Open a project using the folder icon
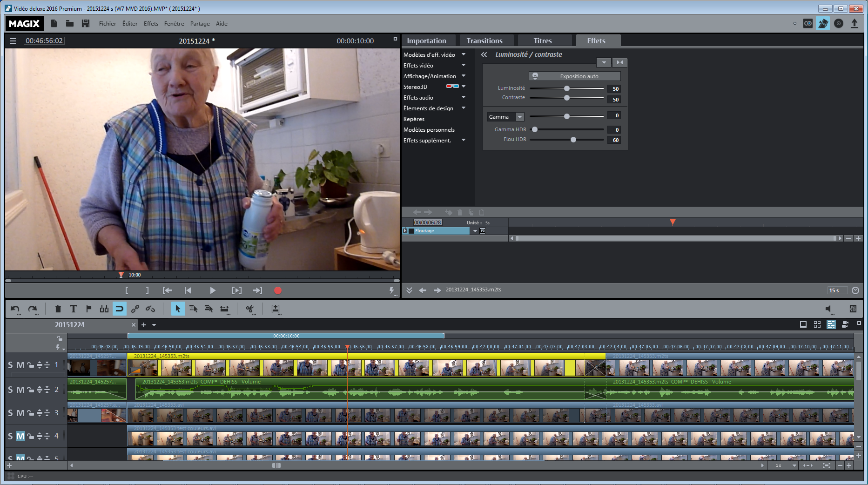The image size is (868, 485). coord(70,23)
